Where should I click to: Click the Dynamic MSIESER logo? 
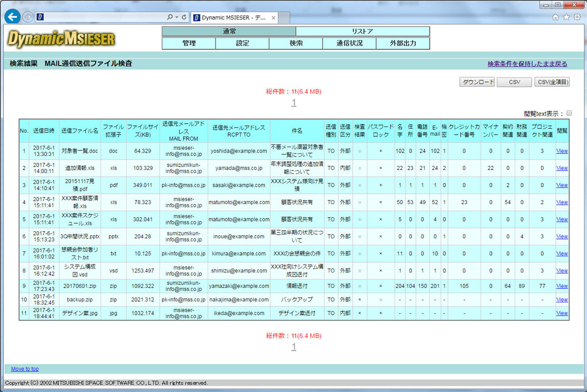click(x=61, y=39)
